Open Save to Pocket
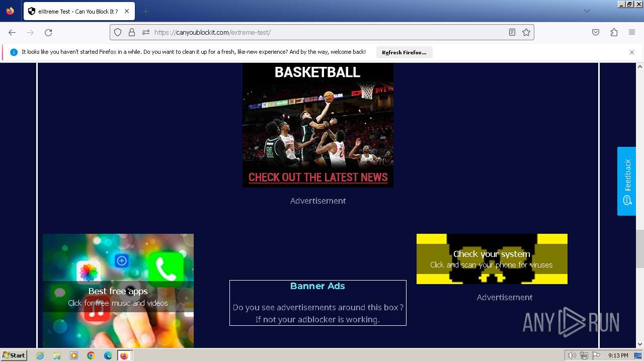The width and height of the screenshot is (644, 362). (596, 32)
